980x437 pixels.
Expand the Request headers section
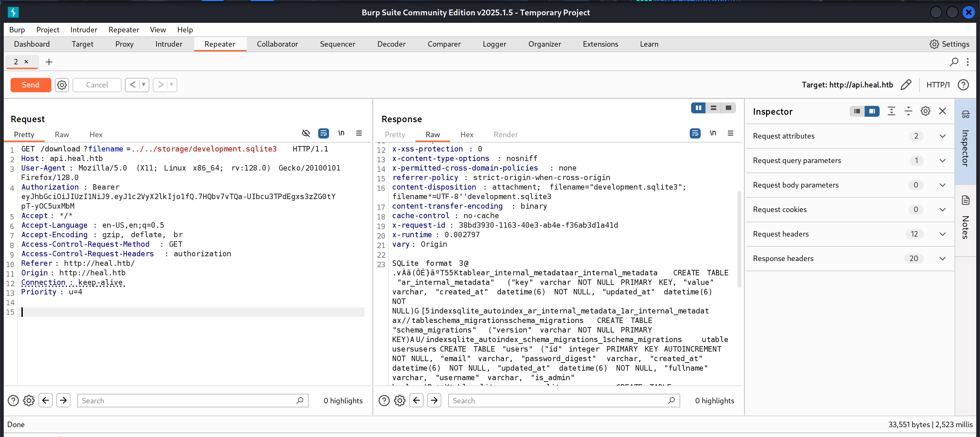(942, 234)
